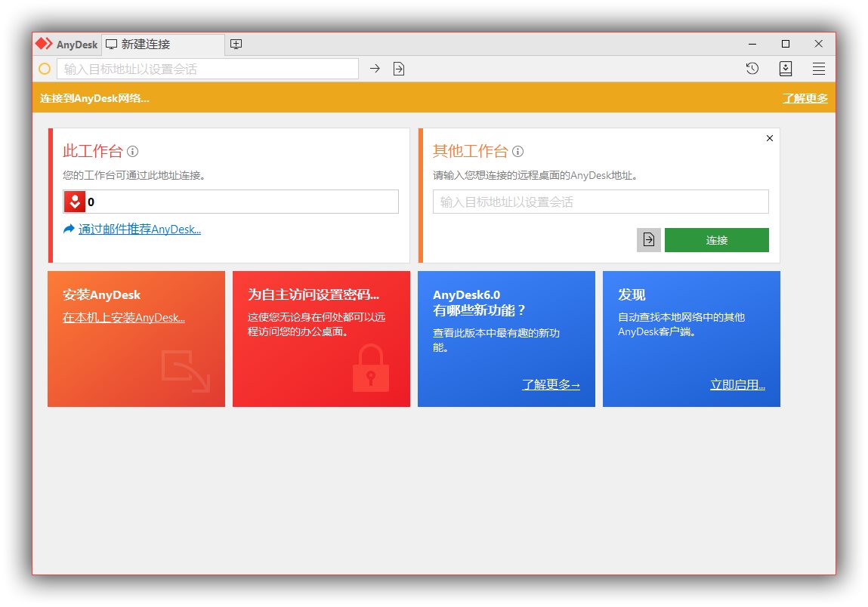Click the orange connection status circle
Image resolution: width=868 pixels, height=607 pixels.
[x=45, y=69]
